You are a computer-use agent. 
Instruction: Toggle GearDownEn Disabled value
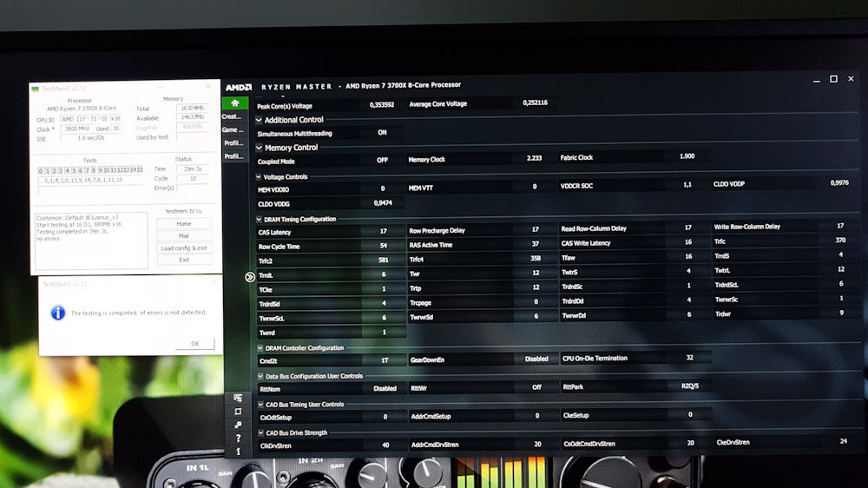(x=536, y=359)
